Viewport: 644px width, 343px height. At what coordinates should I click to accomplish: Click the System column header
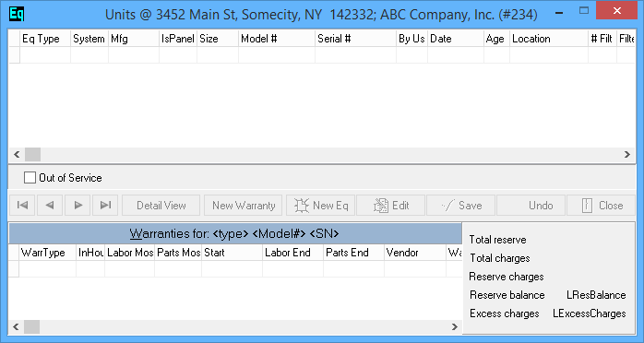(89, 39)
